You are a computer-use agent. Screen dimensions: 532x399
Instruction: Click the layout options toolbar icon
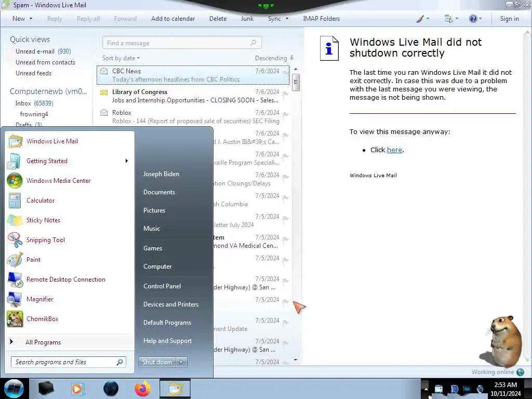(x=448, y=19)
